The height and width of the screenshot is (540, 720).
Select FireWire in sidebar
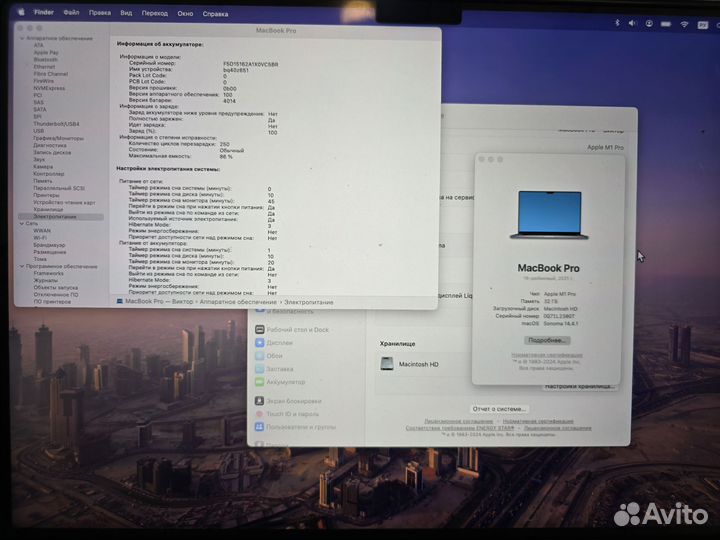44,81
